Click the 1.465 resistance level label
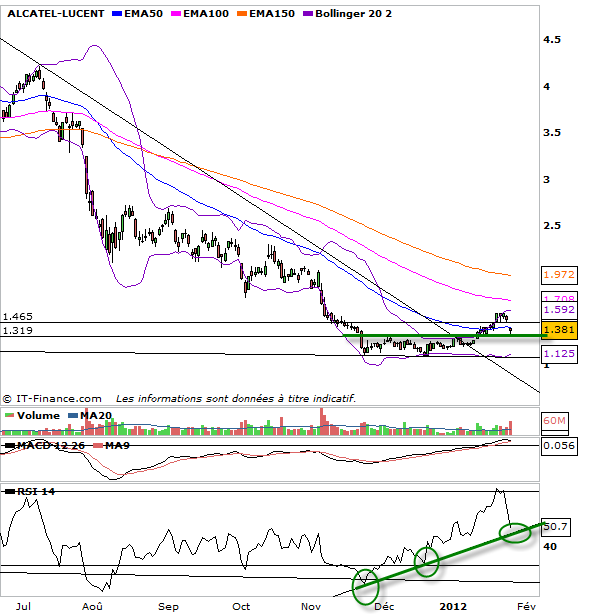Viewport: 604px width, 615px height. click(x=17, y=315)
